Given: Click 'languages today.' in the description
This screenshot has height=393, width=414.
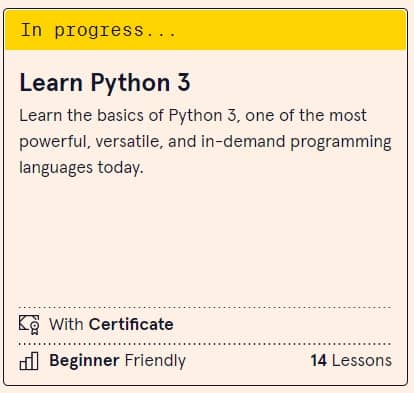Looking at the screenshot, I should [81, 168].
